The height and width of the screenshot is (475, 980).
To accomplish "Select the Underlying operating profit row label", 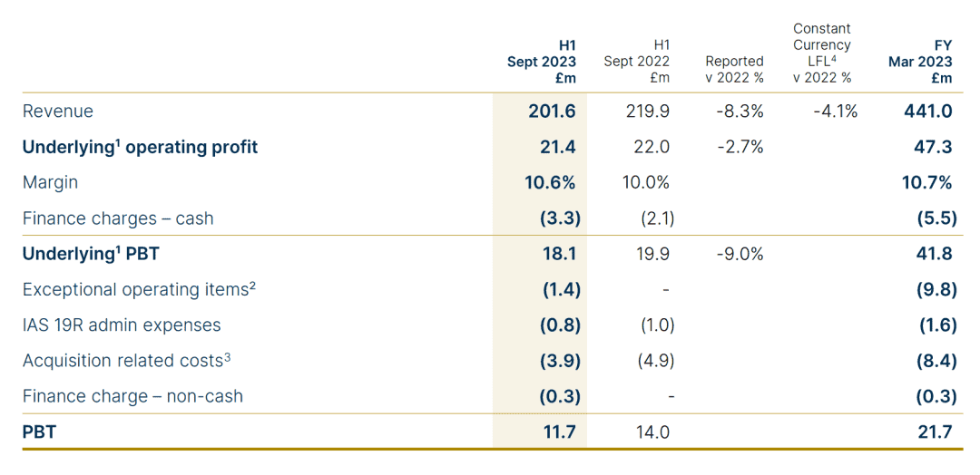I will click(x=140, y=147).
